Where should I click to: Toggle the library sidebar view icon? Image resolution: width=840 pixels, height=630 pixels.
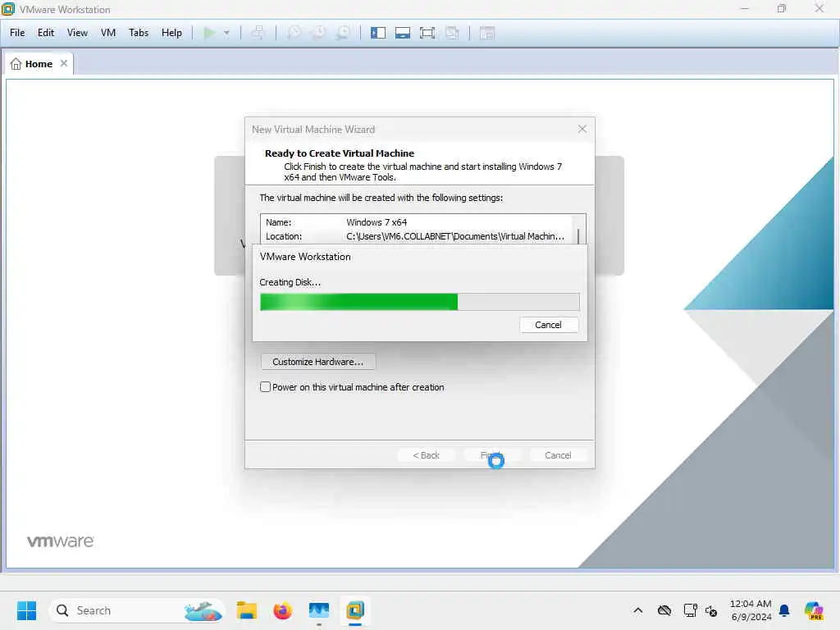[x=378, y=33]
